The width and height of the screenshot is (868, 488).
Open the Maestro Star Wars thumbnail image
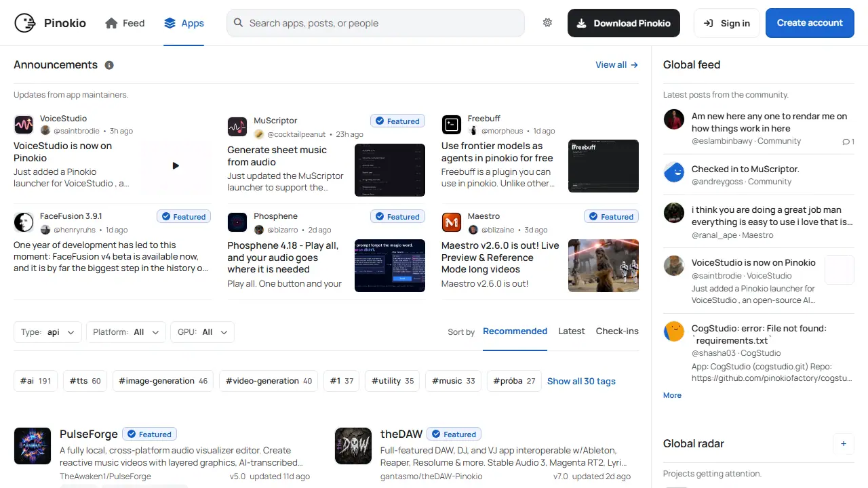pyautogui.click(x=604, y=266)
